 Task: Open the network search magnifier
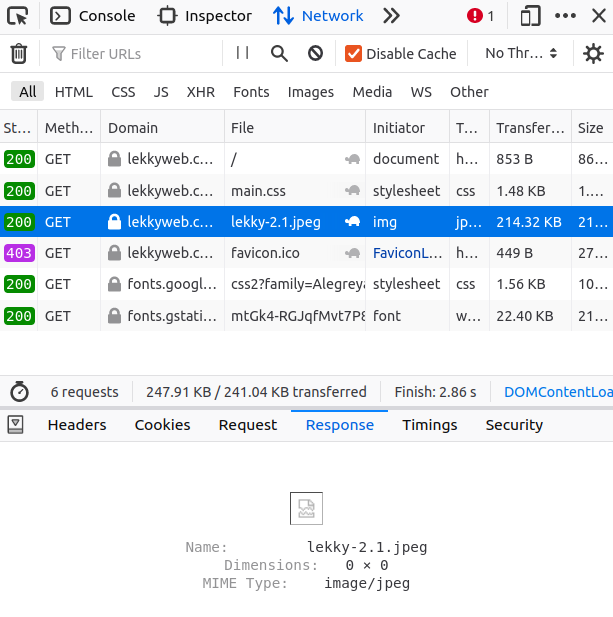click(280, 54)
